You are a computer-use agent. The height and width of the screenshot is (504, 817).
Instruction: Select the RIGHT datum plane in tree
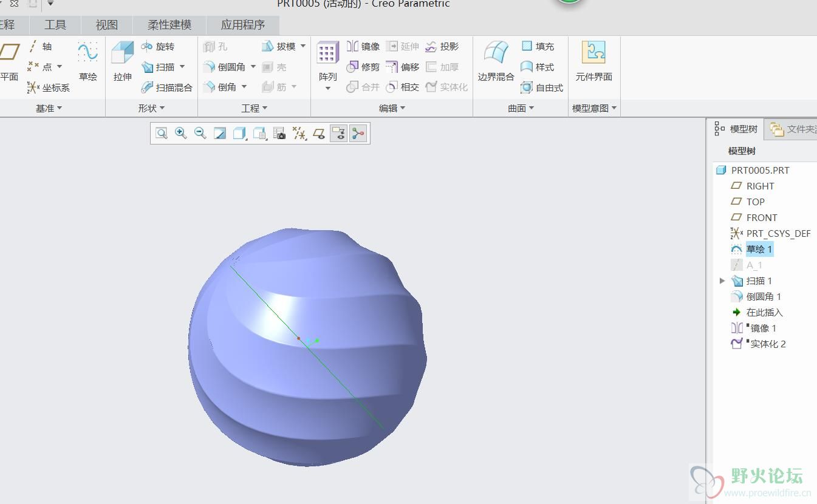click(x=753, y=186)
